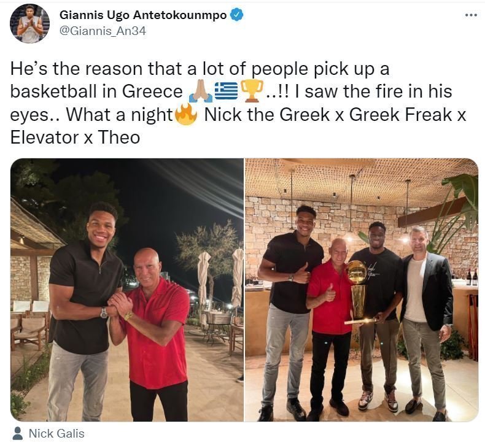Click the golden trophy in the right photo
This screenshot has width=485, height=448.
pos(359,292)
